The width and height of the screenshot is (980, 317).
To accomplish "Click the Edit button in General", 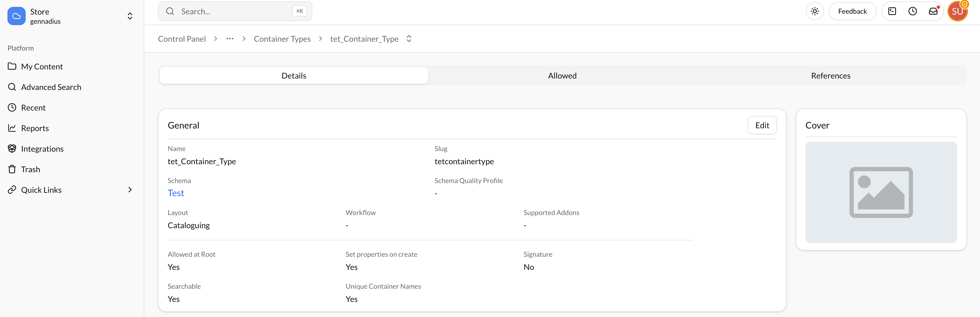I will (762, 125).
